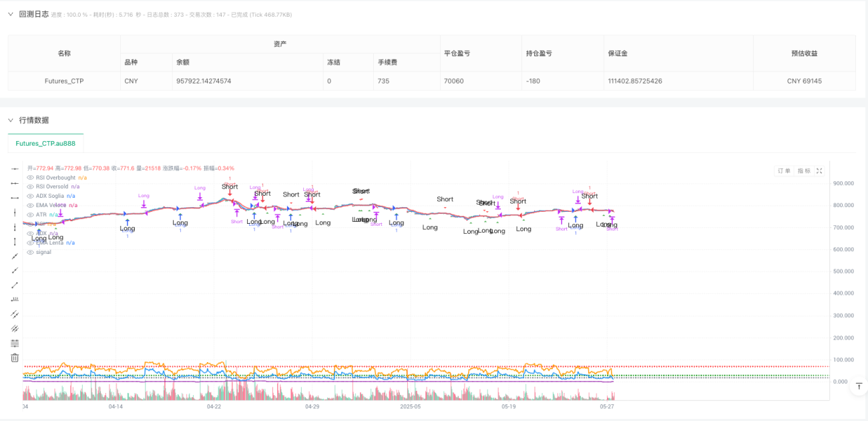Select the vertical segment drawing tool

(x=15, y=241)
